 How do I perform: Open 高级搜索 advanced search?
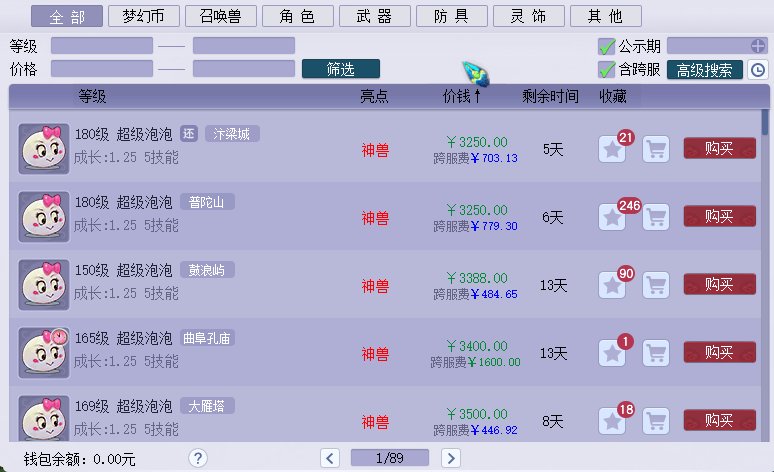[704, 70]
